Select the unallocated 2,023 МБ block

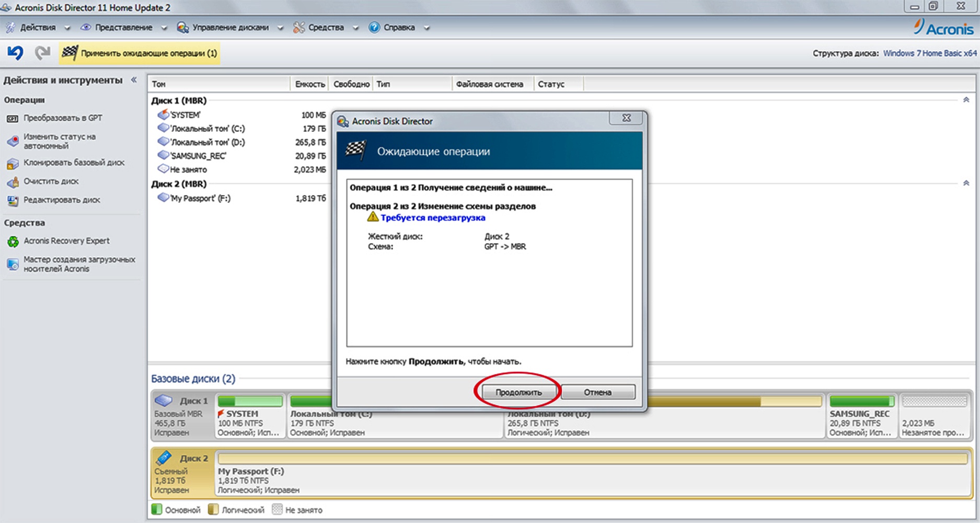935,416
